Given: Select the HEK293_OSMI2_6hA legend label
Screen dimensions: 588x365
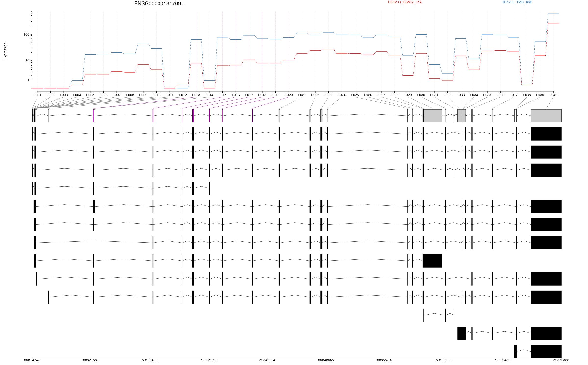Looking at the screenshot, I should click(x=405, y=2).
